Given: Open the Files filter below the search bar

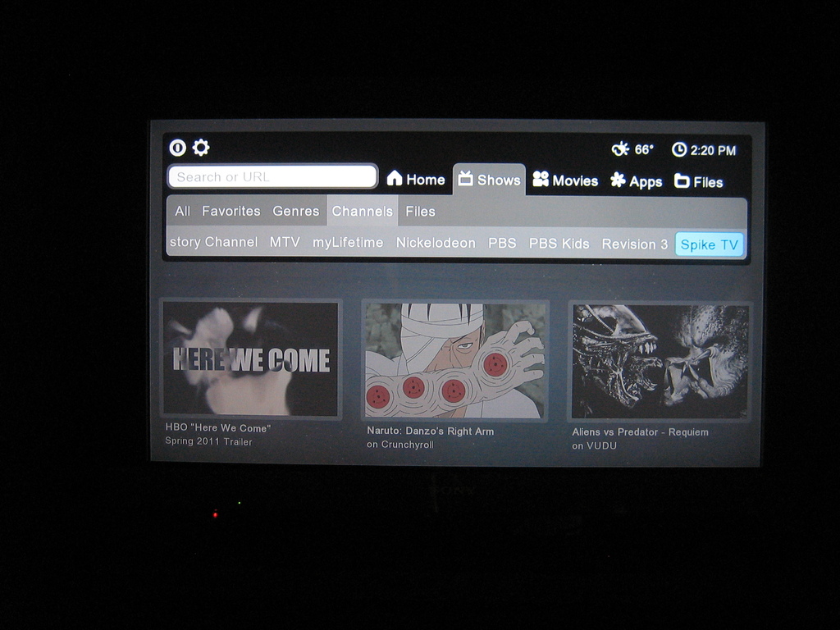Looking at the screenshot, I should click(420, 212).
